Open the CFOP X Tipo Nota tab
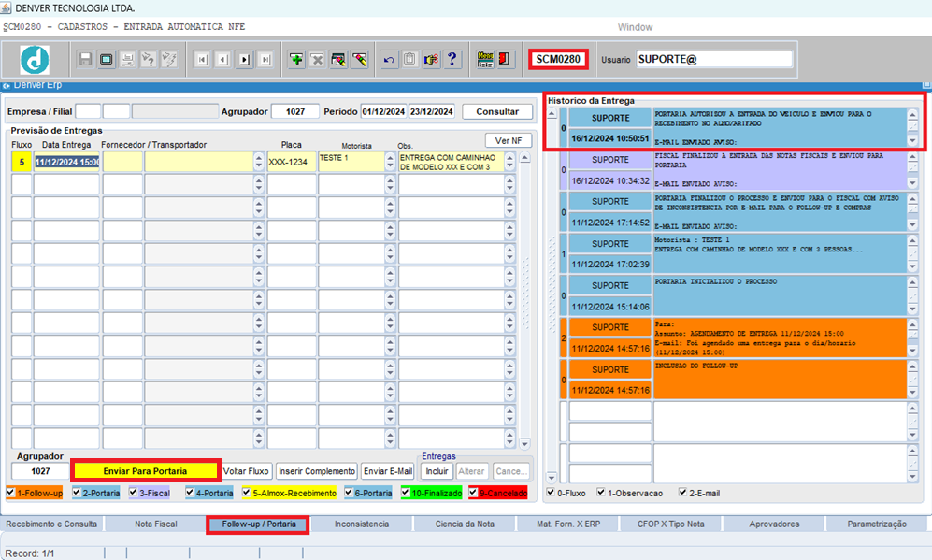932x560 pixels. (671, 524)
